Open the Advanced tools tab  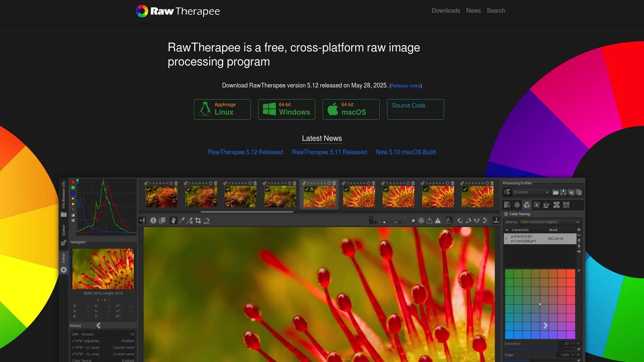coord(537,205)
